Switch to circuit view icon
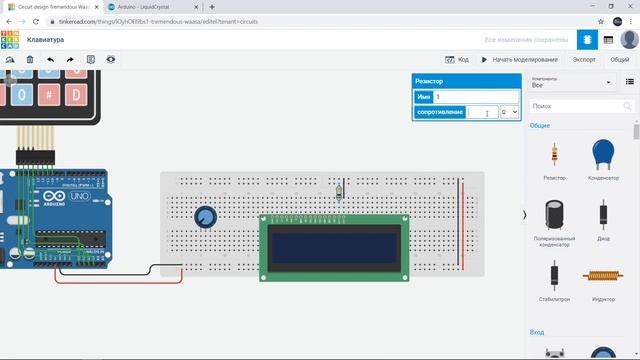 tap(587, 40)
